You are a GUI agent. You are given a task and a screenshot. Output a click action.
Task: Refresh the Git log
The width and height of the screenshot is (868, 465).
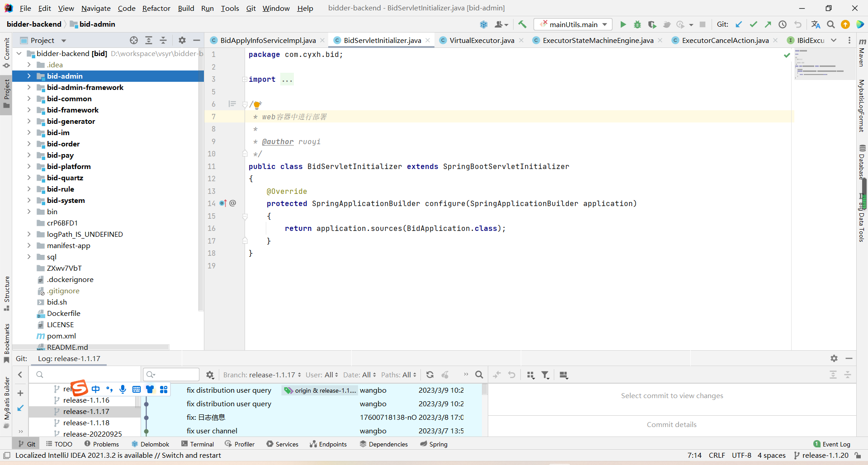point(430,375)
